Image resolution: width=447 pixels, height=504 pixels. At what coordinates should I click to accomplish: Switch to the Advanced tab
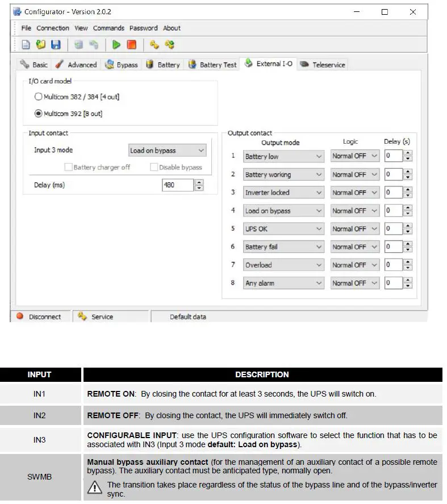pyautogui.click(x=76, y=65)
